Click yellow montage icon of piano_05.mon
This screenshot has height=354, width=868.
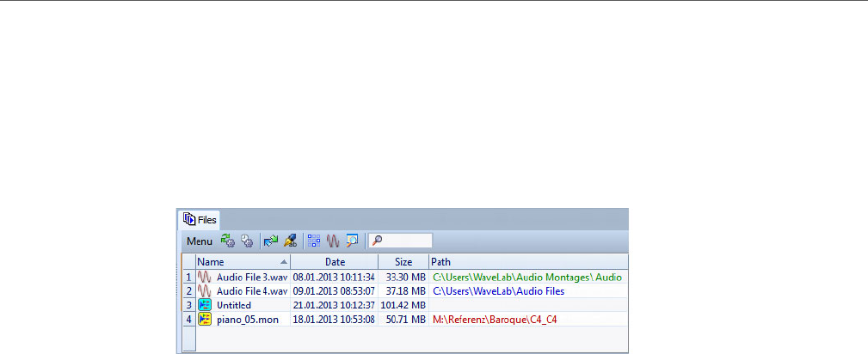205,319
